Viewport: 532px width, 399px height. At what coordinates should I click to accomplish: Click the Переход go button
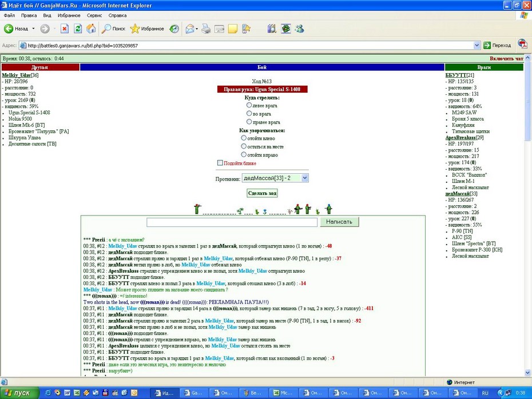(x=498, y=45)
